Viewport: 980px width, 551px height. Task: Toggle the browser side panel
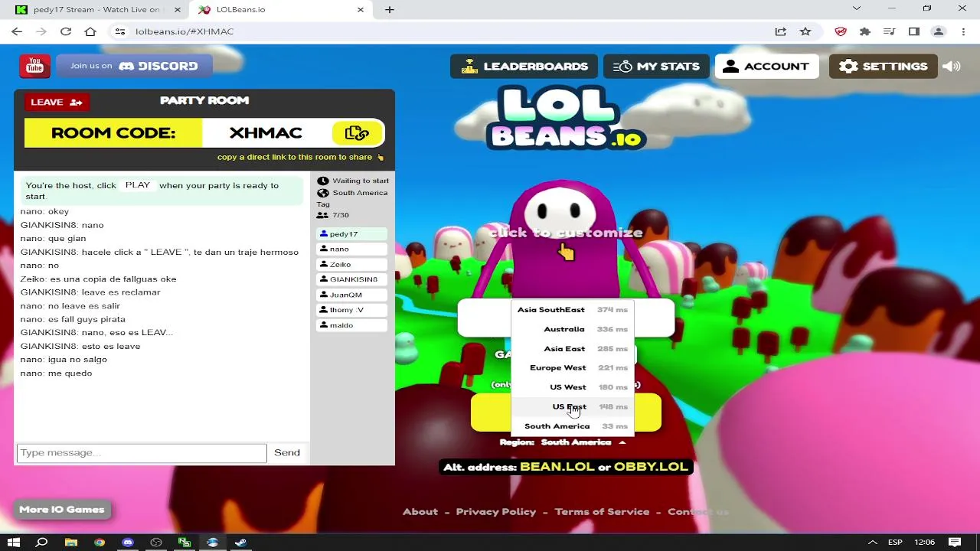[x=913, y=31]
